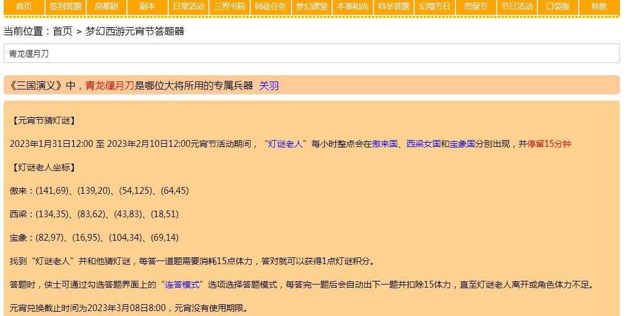Click the line about 消耗15点体力
Image resolution: width=644 pixels, height=316 pixels.
[x=192, y=261]
